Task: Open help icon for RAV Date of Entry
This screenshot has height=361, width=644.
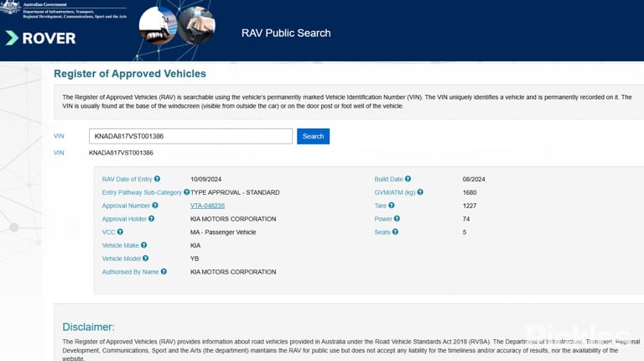Action: click(x=158, y=179)
